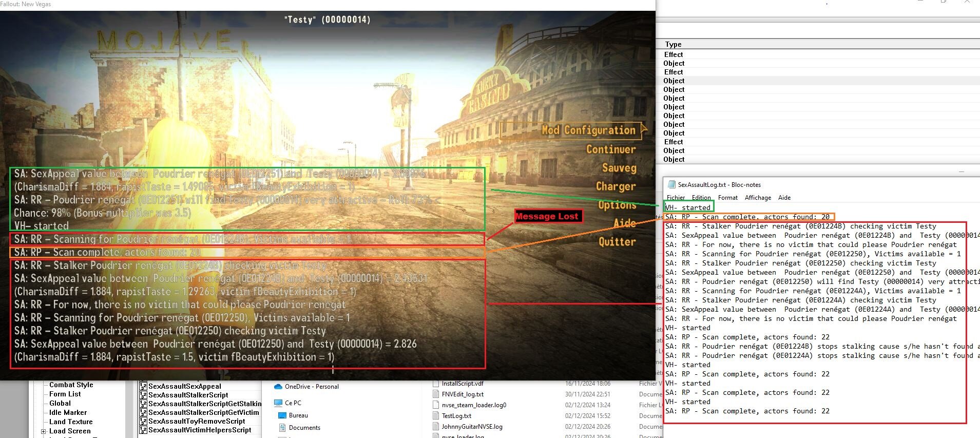Select the TestLog.txt file icon
This screenshot has height=438, width=980.
(436, 416)
